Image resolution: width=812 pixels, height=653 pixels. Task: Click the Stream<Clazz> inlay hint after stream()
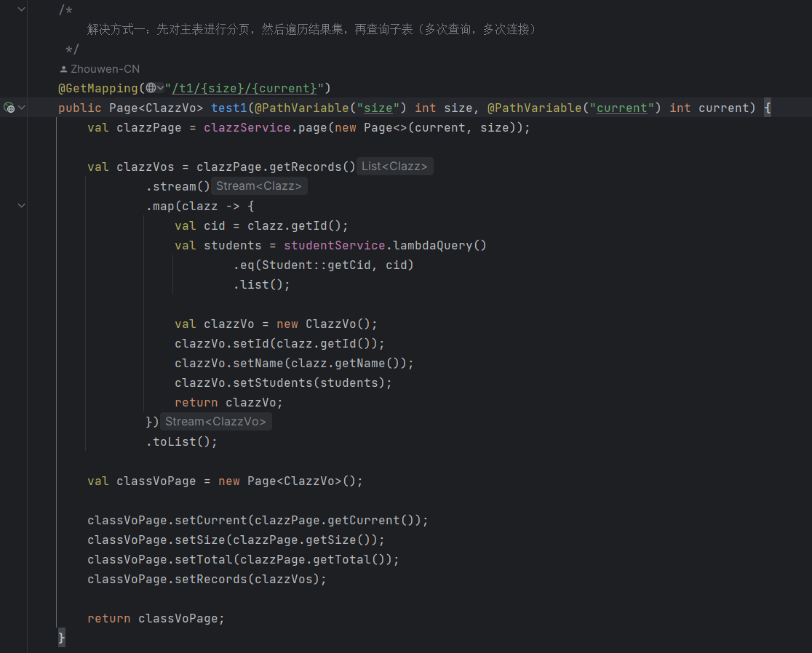(259, 185)
